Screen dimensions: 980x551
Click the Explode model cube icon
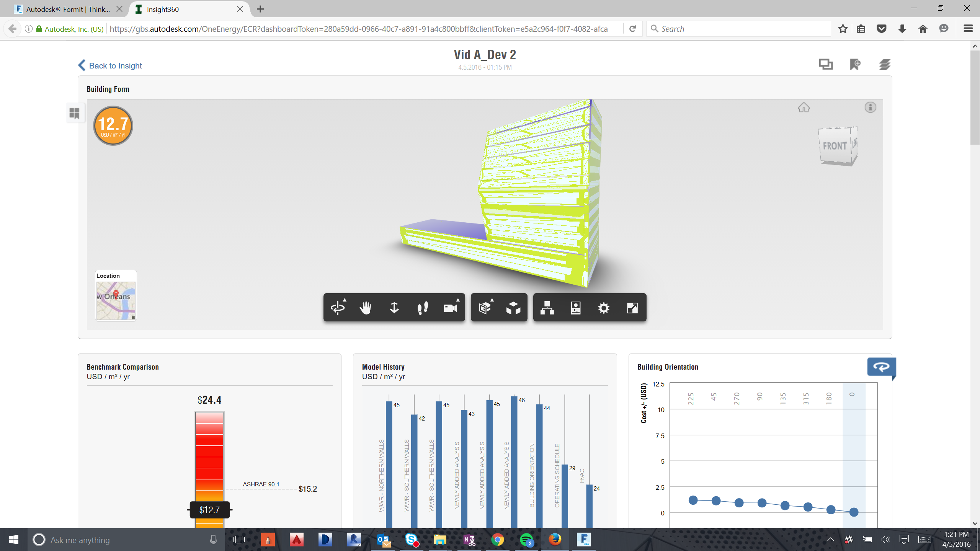point(513,308)
